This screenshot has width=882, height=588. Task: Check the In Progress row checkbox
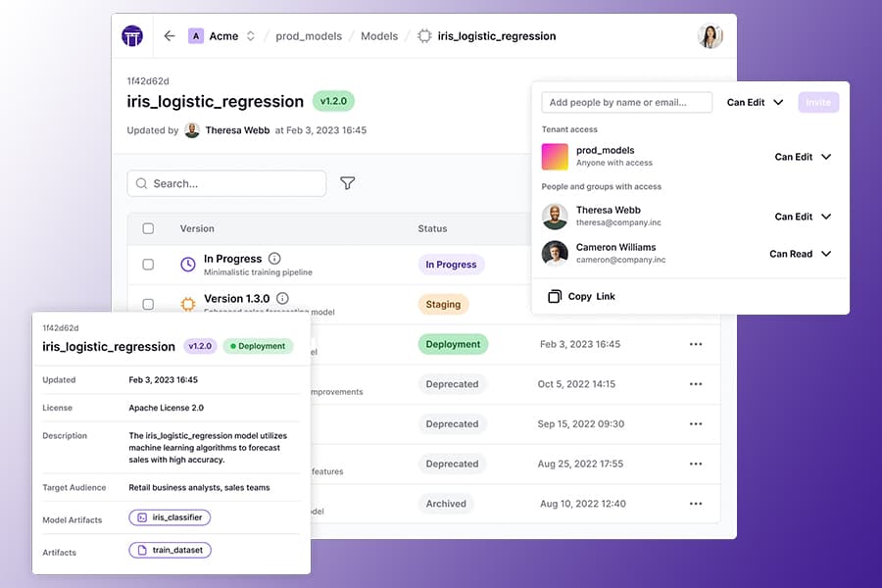[x=148, y=265]
